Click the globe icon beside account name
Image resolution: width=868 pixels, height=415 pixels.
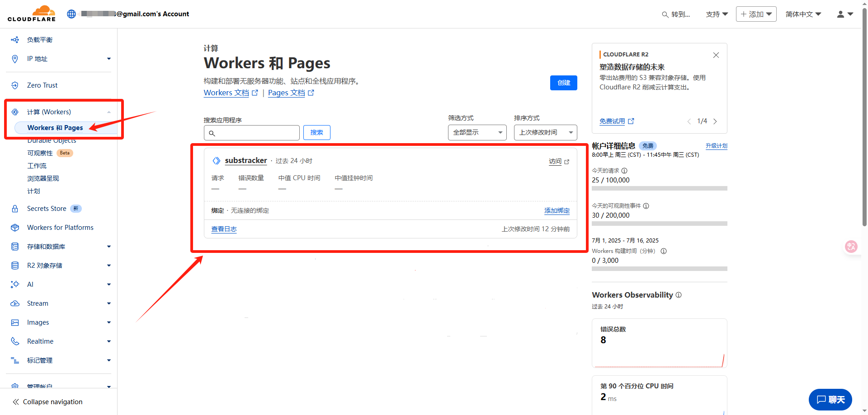(x=71, y=14)
